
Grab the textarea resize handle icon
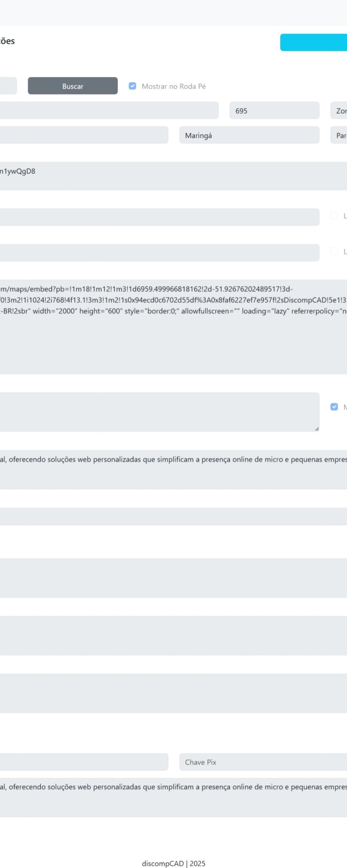316,429
